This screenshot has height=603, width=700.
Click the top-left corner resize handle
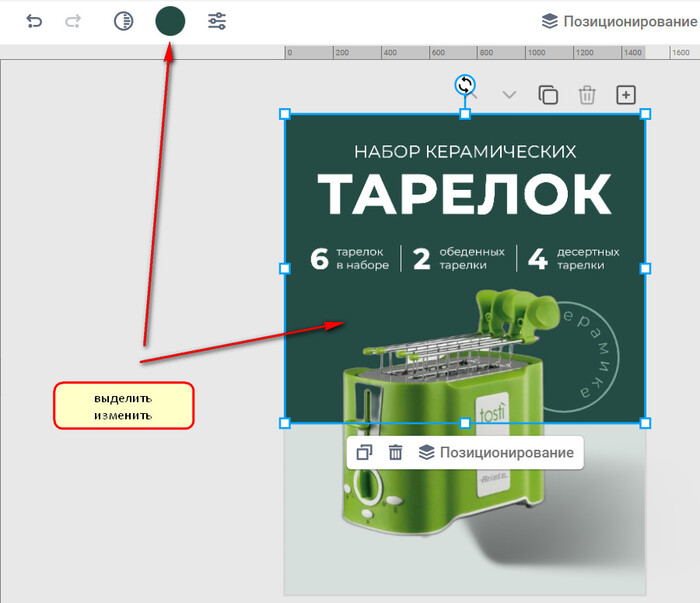click(x=285, y=114)
